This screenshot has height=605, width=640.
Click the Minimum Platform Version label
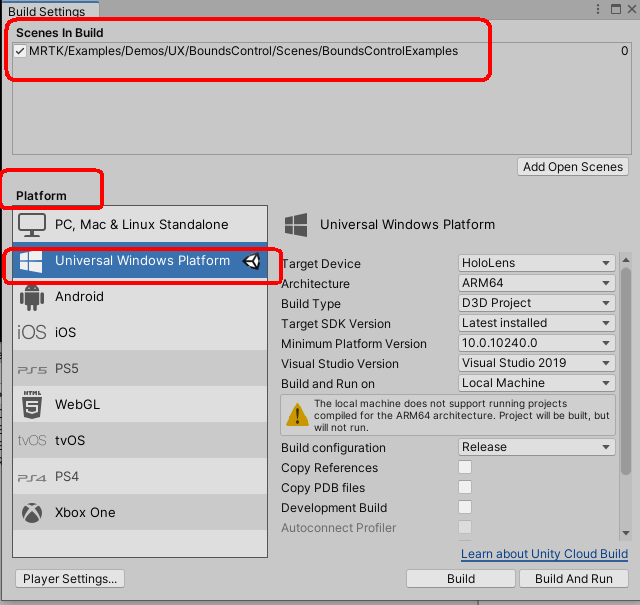[353, 344]
